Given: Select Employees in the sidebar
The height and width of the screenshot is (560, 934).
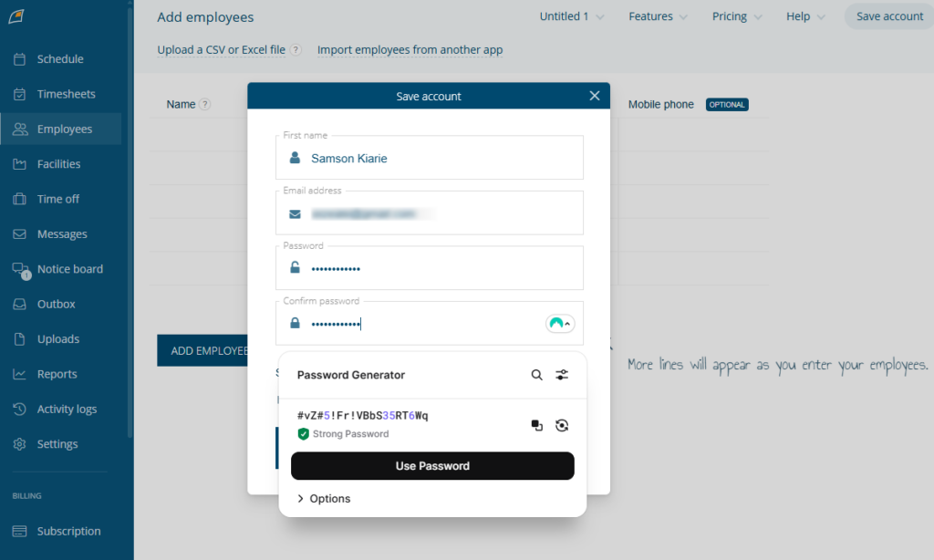Looking at the screenshot, I should [x=60, y=129].
